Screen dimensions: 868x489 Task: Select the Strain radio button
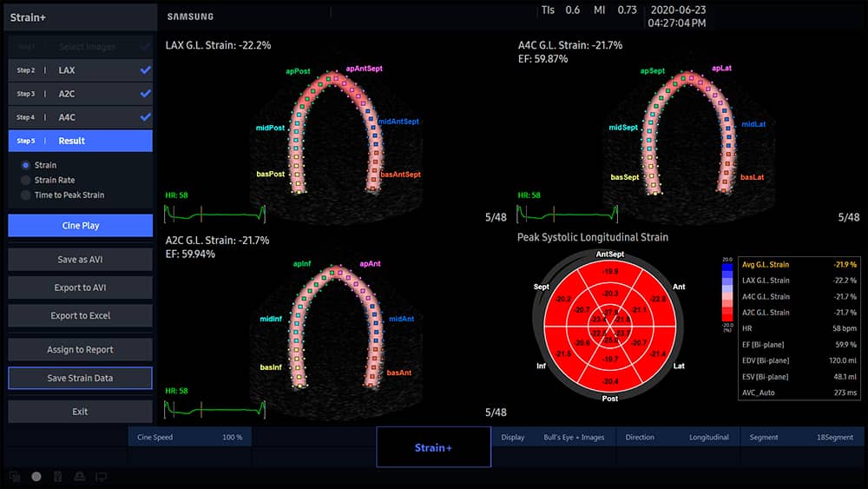click(25, 165)
